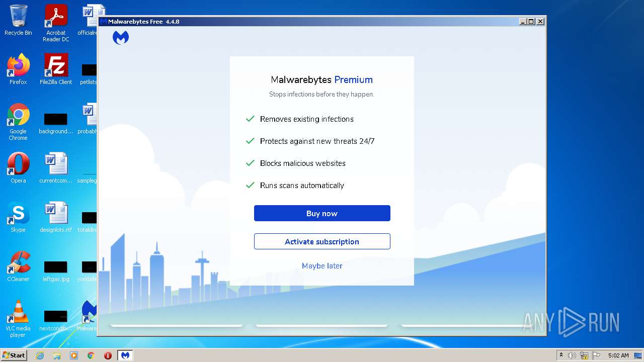Open Activate subscription dialog
Viewport: 644px width, 362px height.
[x=322, y=241]
